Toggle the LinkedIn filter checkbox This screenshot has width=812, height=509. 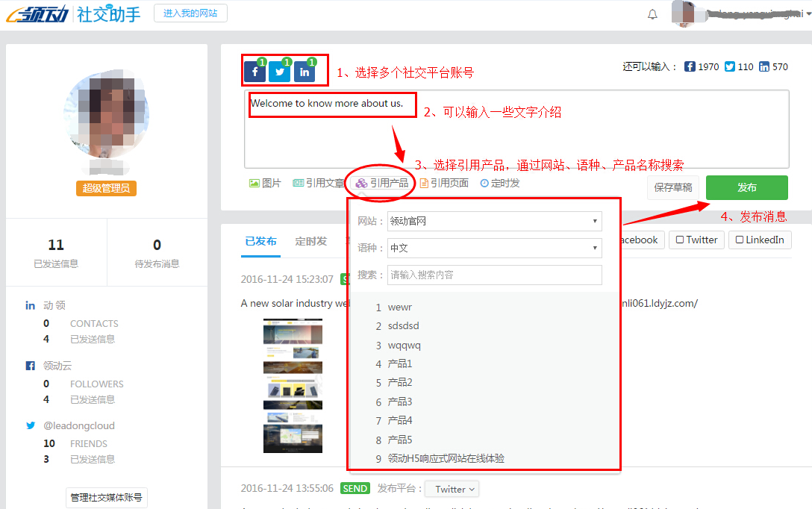pos(740,240)
